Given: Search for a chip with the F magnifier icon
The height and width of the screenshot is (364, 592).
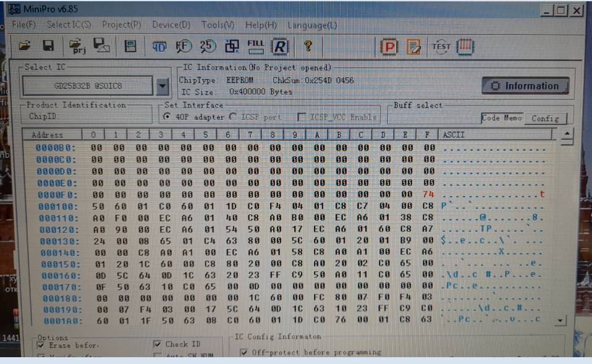Looking at the screenshot, I should [x=184, y=46].
